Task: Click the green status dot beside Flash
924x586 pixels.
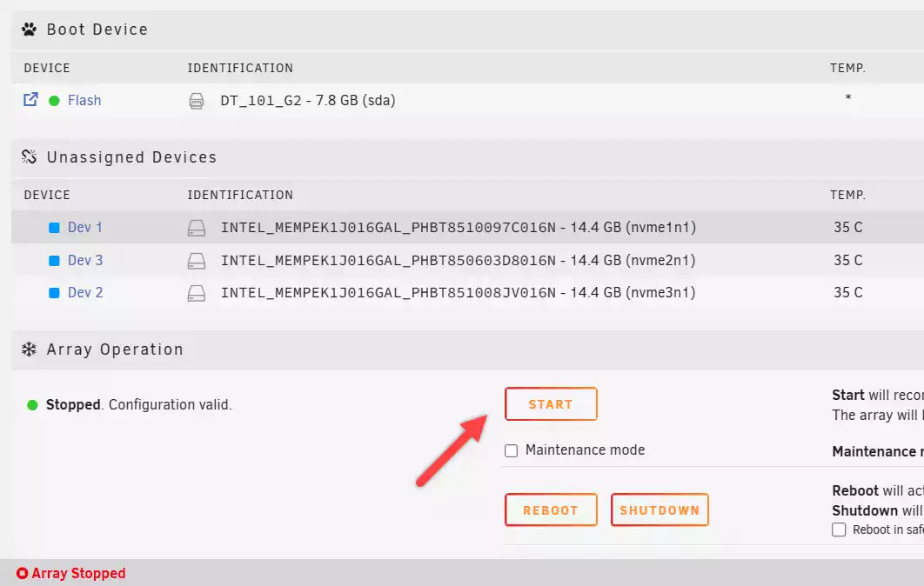Action: tap(54, 101)
